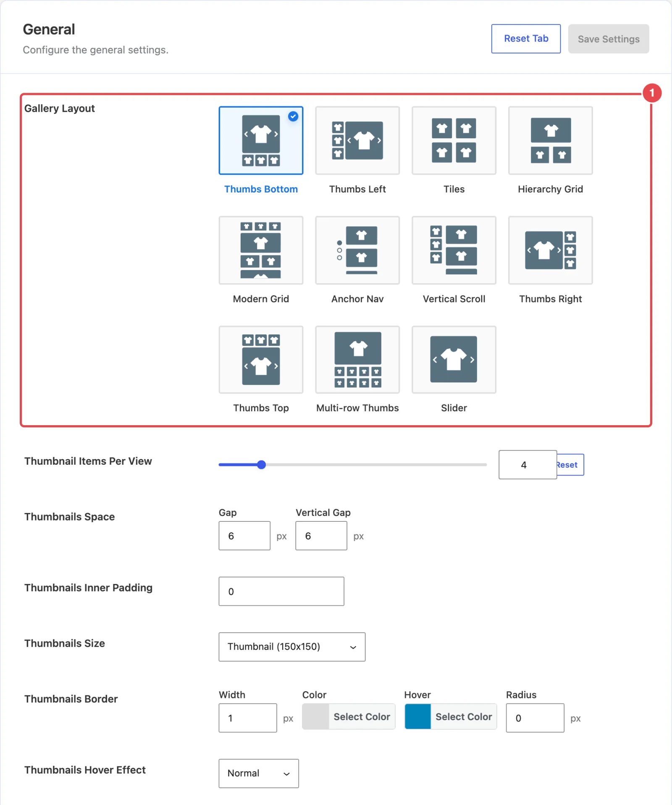Focus the Vertical Gap input field
The image size is (672, 805).
coord(321,536)
